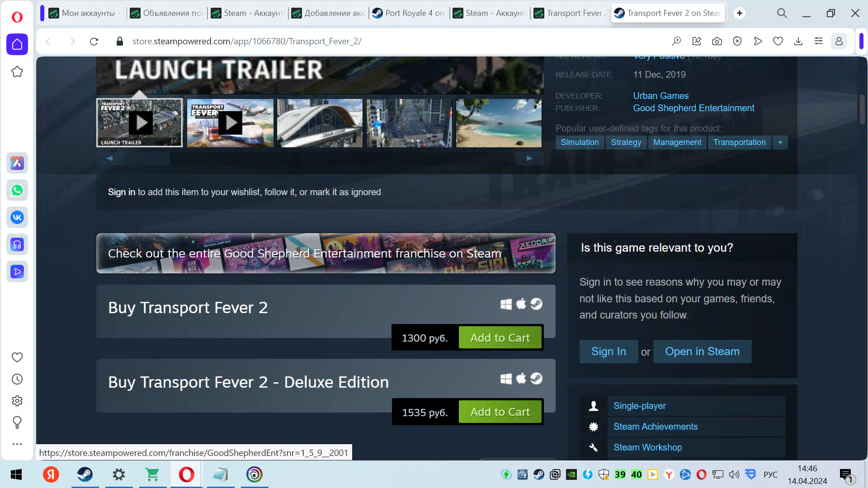Click Open in Steam button
The height and width of the screenshot is (488, 868).
coord(702,352)
